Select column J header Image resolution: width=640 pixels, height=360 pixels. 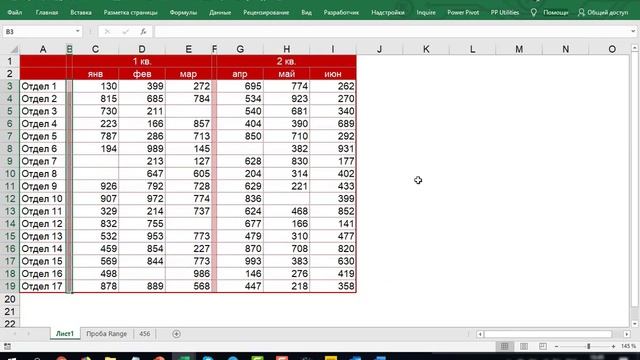(380, 49)
